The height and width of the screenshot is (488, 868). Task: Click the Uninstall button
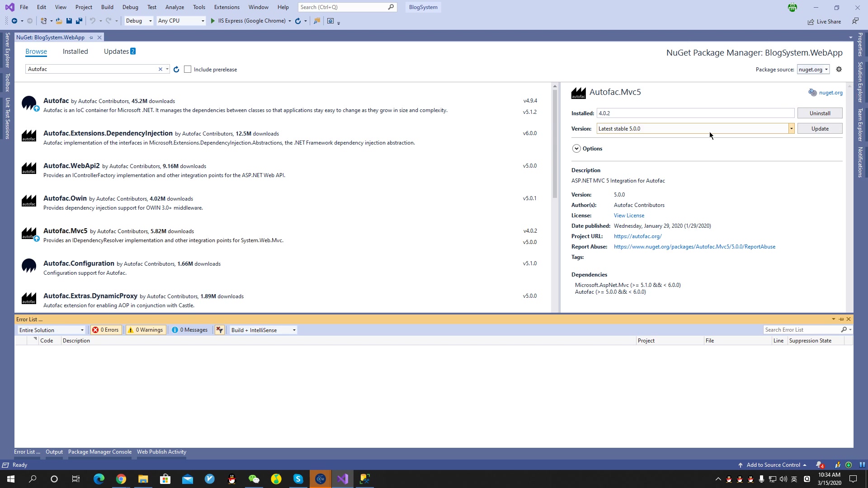(x=820, y=113)
